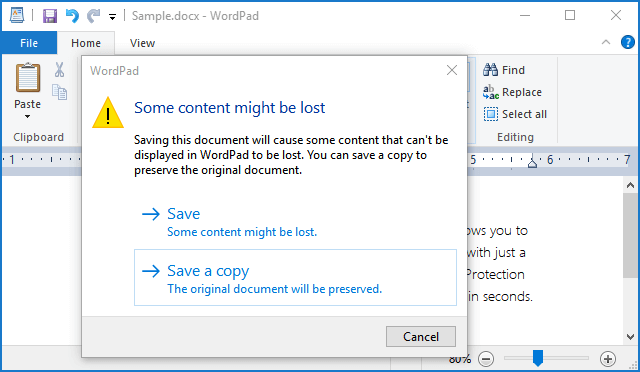Switch to the Home ribbon tab

click(86, 43)
